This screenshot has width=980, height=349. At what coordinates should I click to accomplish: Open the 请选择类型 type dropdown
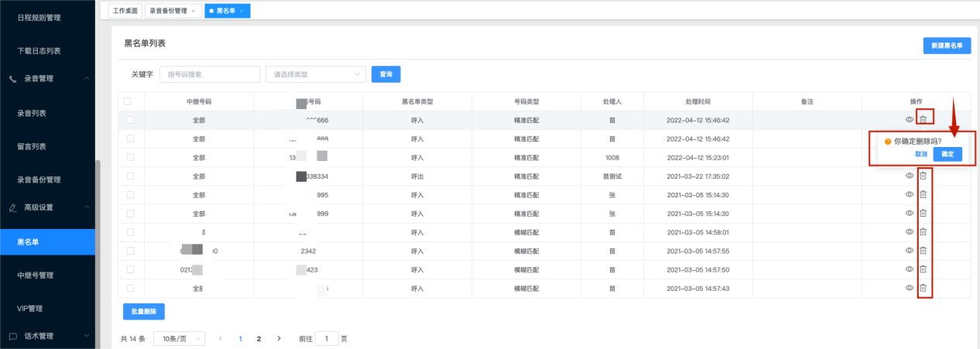tap(315, 74)
